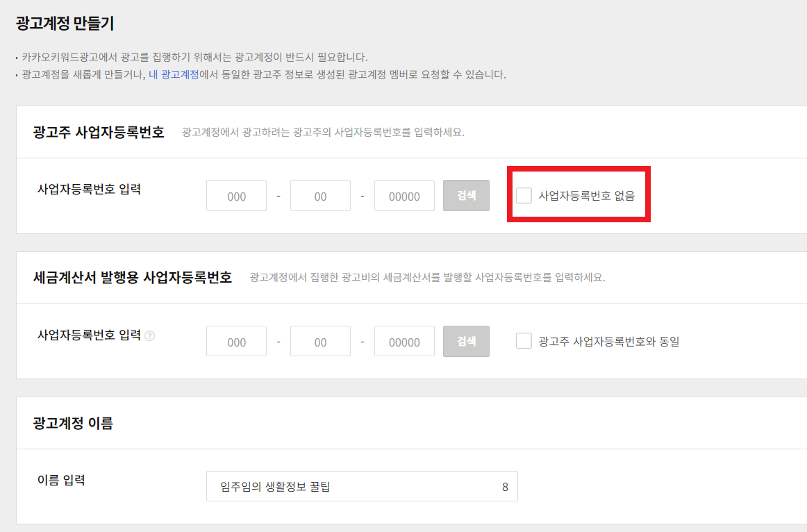
Task: Click the 세금계산서 발행용 사업자등록번호 section header
Action: [x=133, y=278]
